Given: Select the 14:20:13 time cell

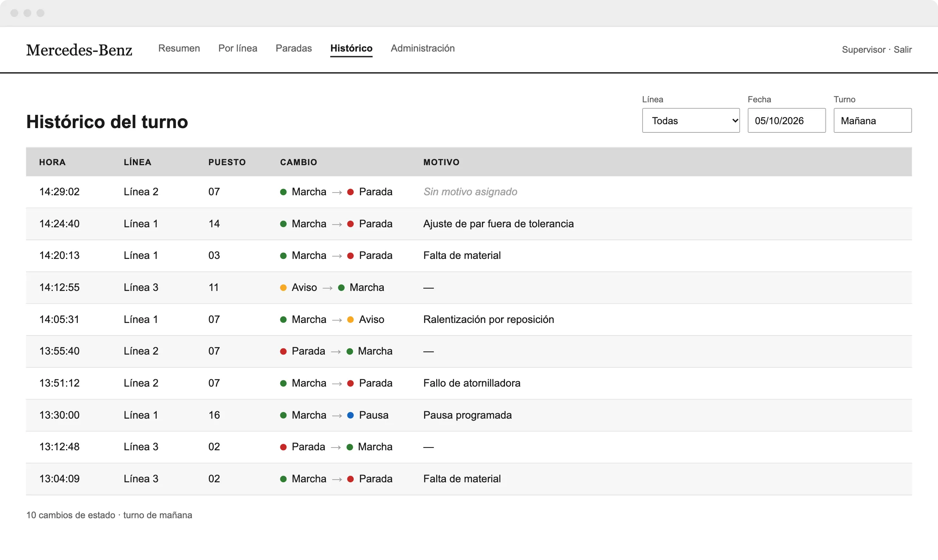Looking at the screenshot, I should coord(59,255).
